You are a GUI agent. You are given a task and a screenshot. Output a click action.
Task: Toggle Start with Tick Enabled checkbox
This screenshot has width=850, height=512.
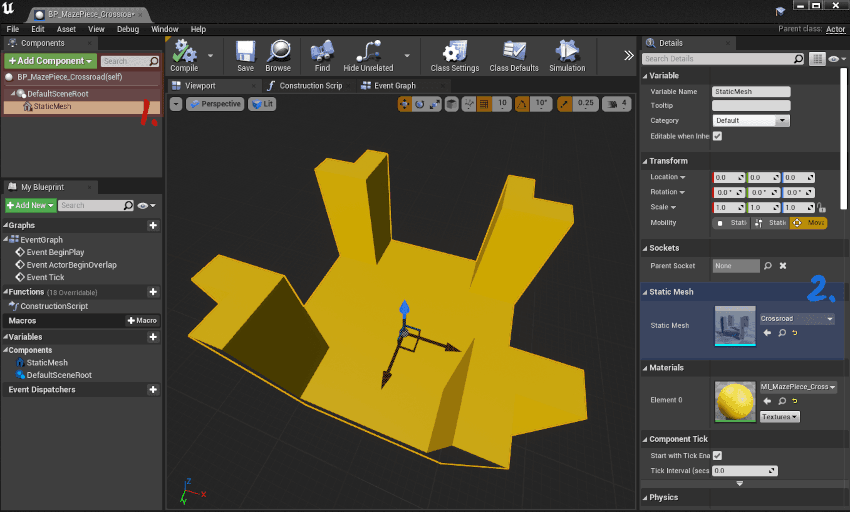coord(717,455)
